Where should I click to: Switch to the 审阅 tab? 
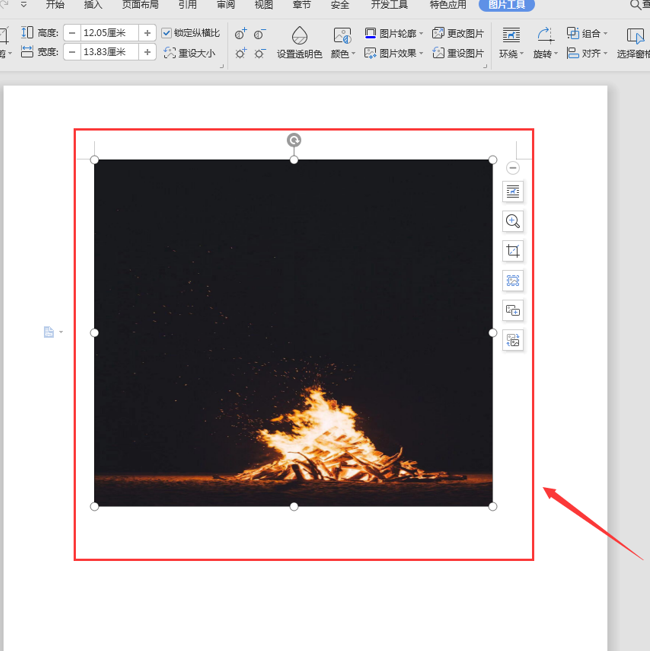226,5
